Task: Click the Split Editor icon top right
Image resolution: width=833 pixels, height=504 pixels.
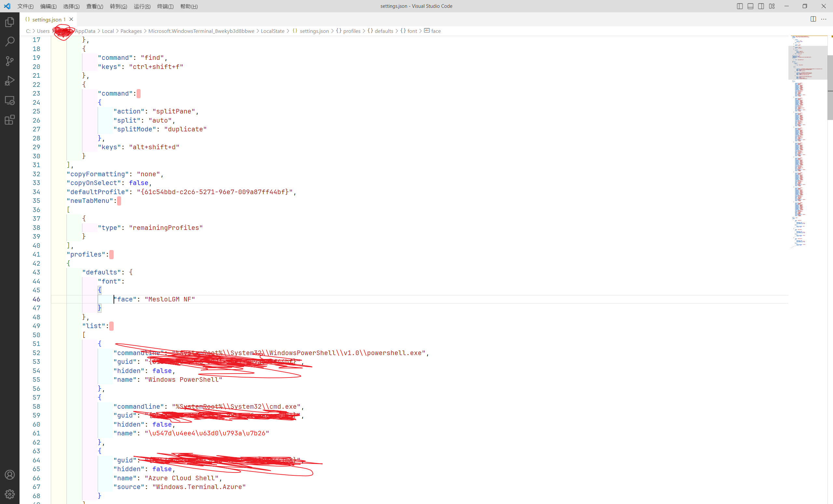Action: click(813, 19)
